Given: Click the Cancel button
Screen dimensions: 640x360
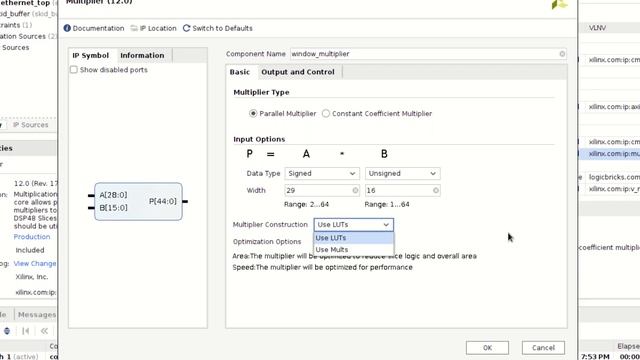Looking at the screenshot, I should (543, 348).
